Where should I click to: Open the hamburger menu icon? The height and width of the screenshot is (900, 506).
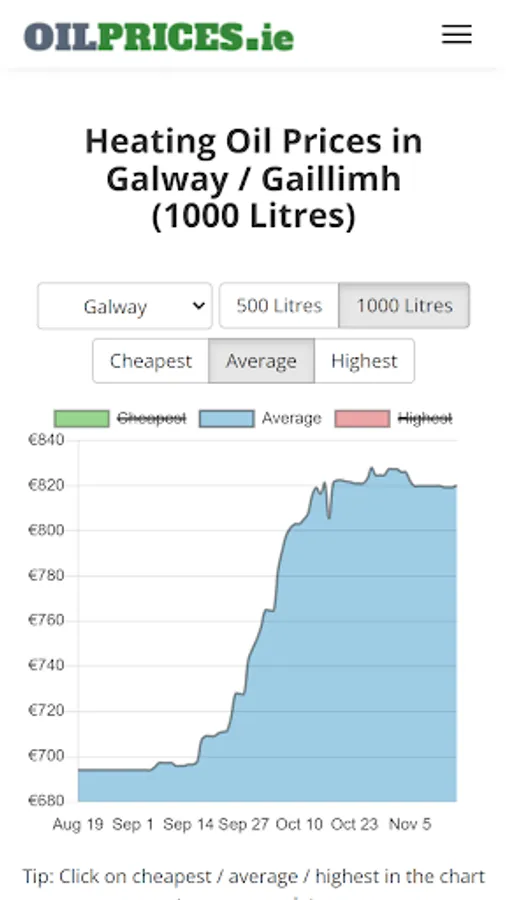point(457,34)
